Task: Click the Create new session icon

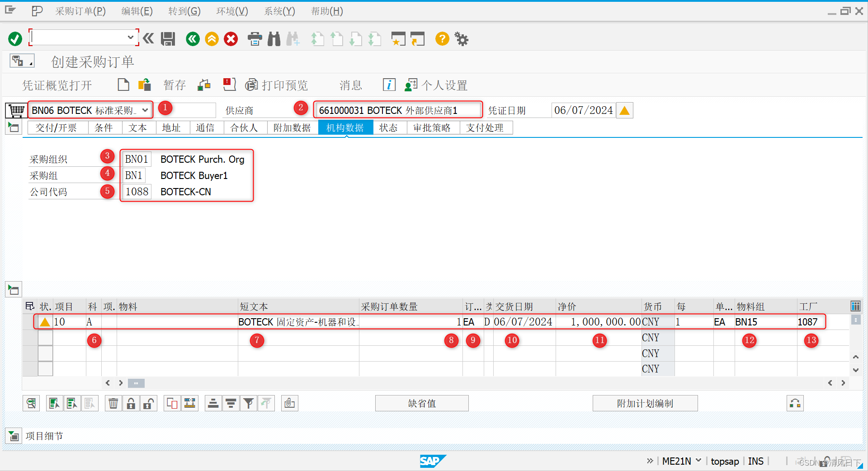Action: 398,39
